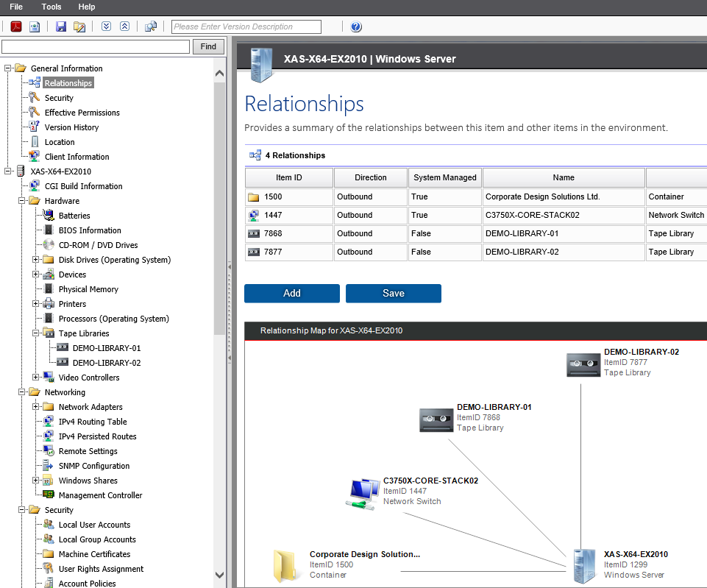Click the version description input field
707x588 pixels.
point(246,26)
